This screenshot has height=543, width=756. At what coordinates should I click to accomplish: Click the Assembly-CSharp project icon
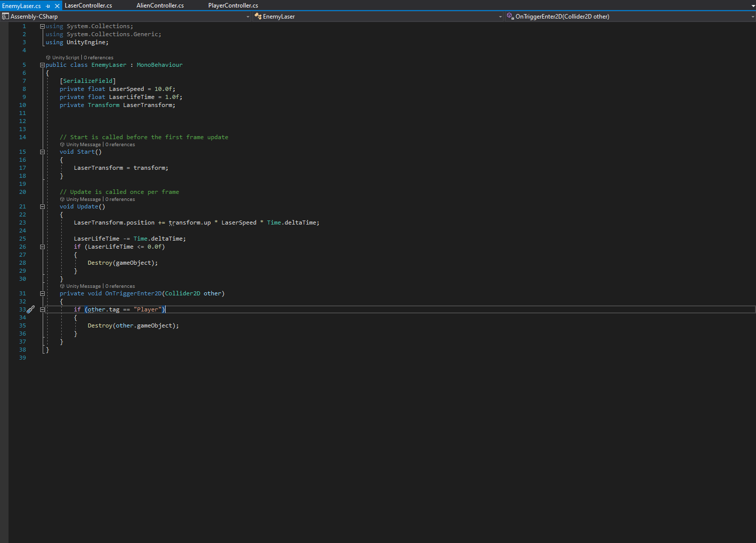tap(6, 17)
